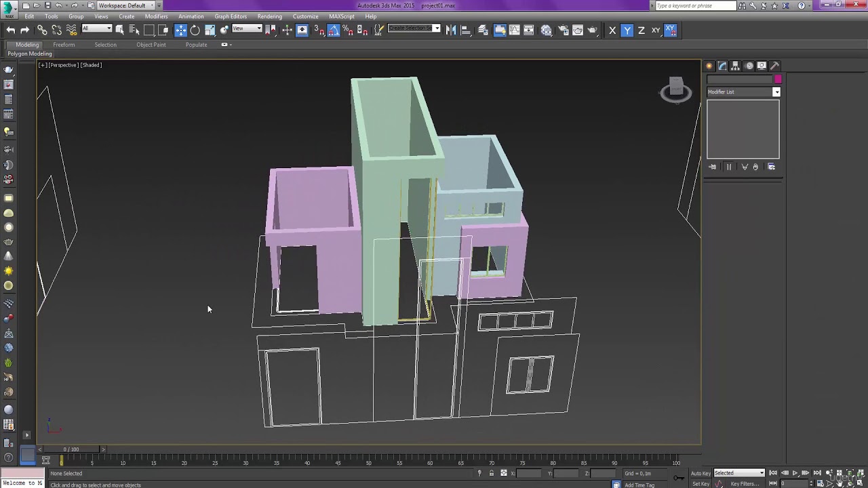
Task: Open the Layer Manager icon
Action: coord(483,30)
